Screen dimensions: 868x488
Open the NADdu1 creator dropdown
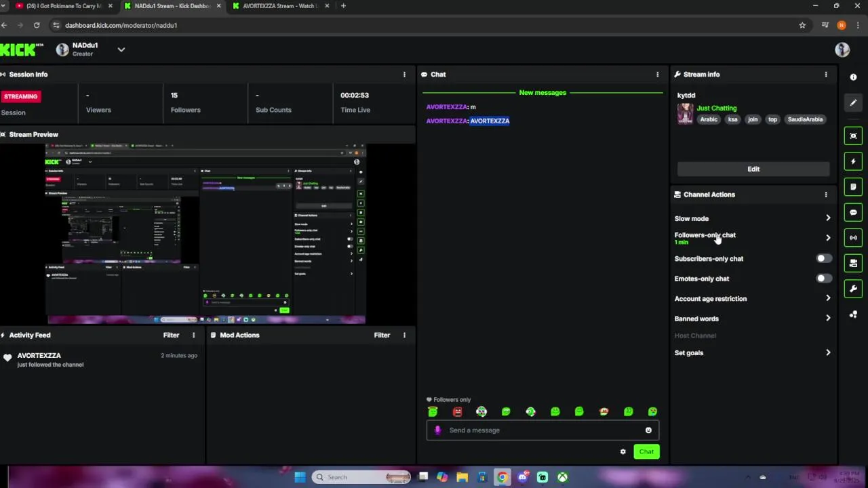click(x=121, y=49)
